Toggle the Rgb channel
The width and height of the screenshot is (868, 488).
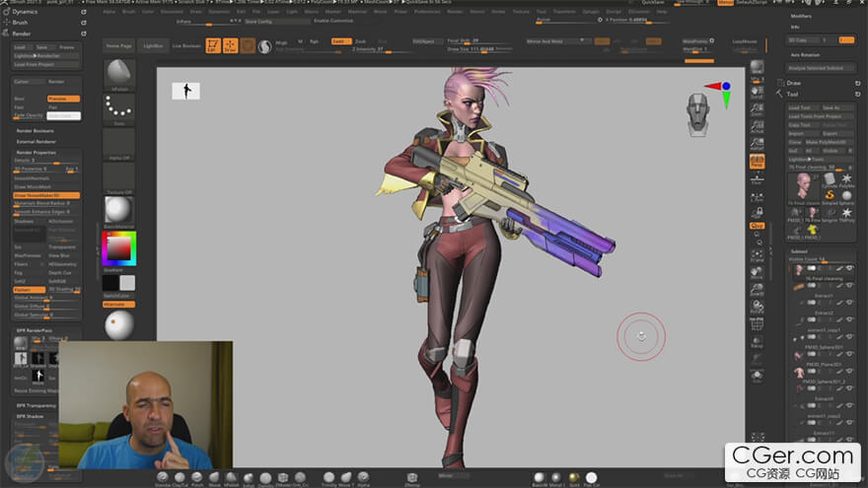click(314, 41)
